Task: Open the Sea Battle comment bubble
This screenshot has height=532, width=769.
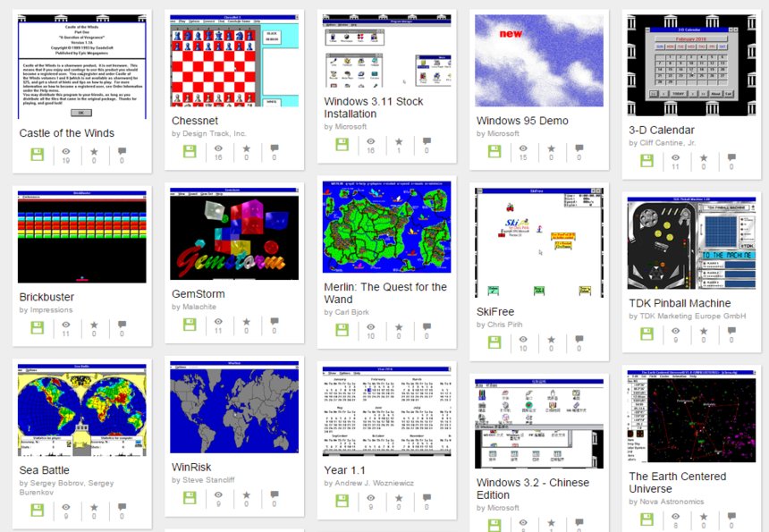Action: 123,508
